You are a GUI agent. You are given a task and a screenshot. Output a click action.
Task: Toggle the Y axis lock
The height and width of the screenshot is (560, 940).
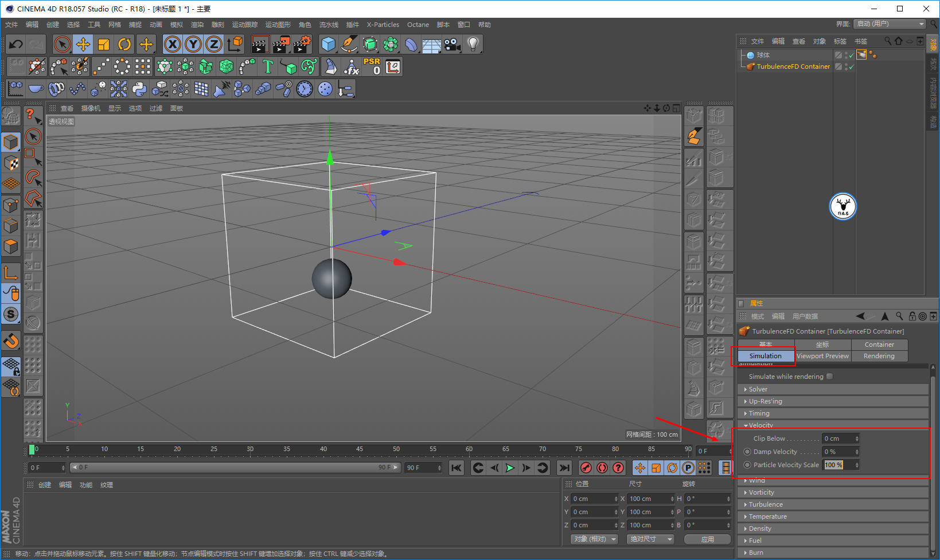[193, 44]
